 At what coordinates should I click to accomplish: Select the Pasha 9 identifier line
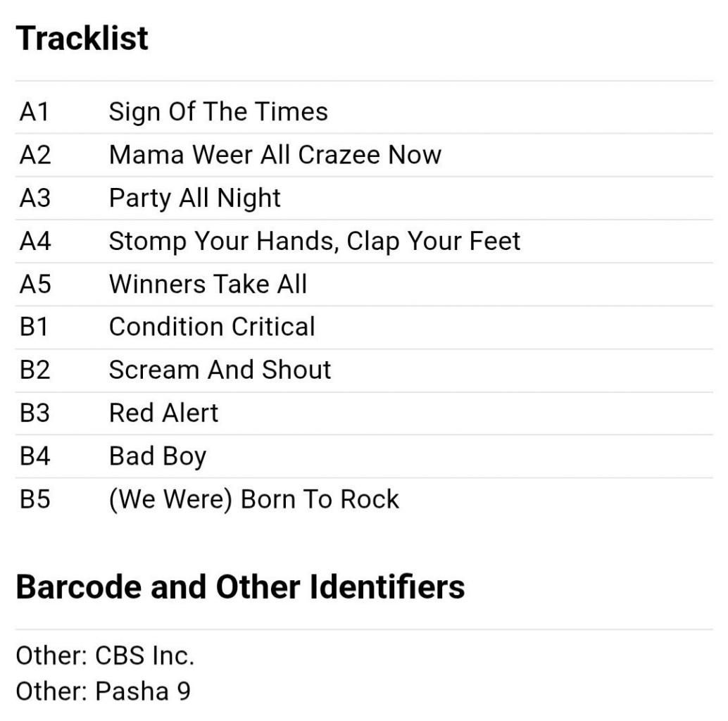tap(103, 691)
